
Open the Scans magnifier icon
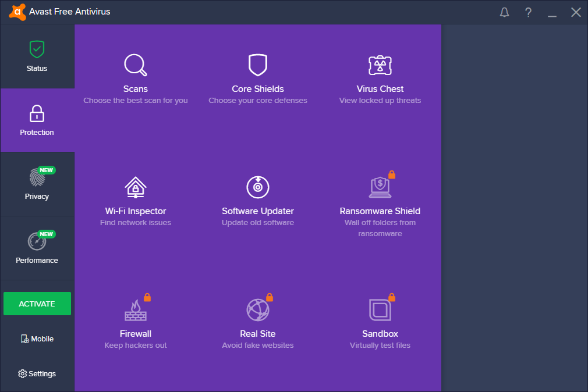tap(136, 65)
